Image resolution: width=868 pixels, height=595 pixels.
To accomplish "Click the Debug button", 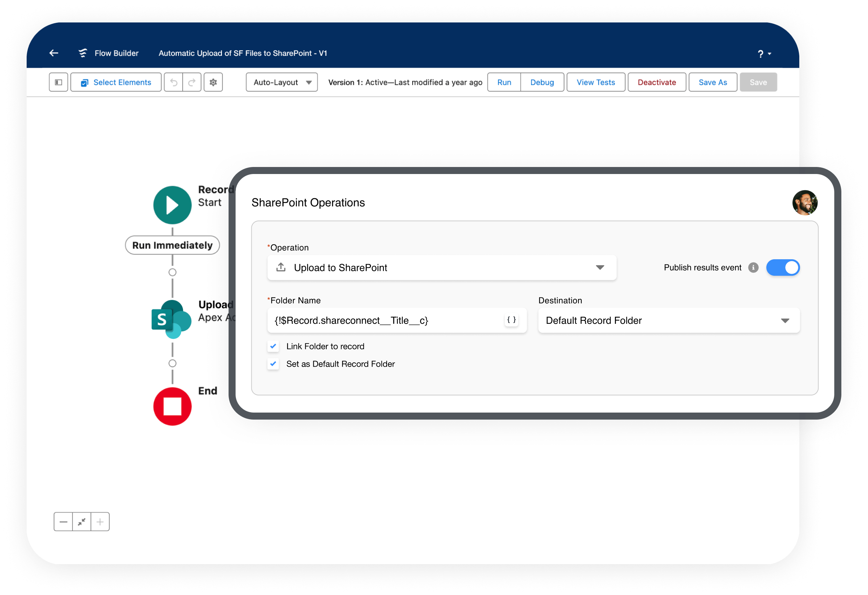I will click(542, 82).
